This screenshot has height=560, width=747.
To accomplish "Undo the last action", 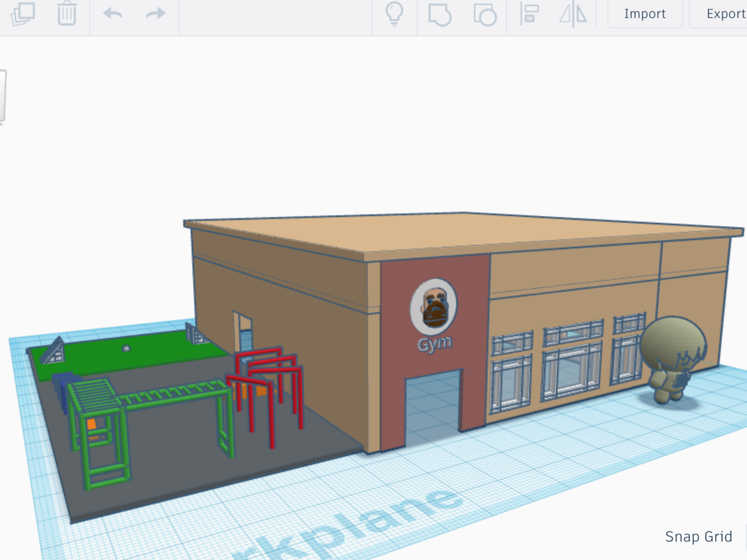I will pyautogui.click(x=112, y=14).
